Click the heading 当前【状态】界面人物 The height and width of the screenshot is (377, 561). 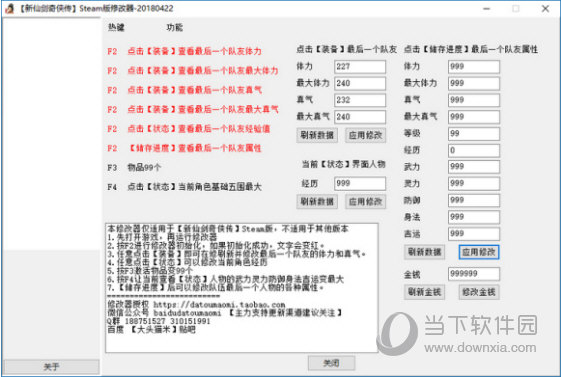pos(343,164)
